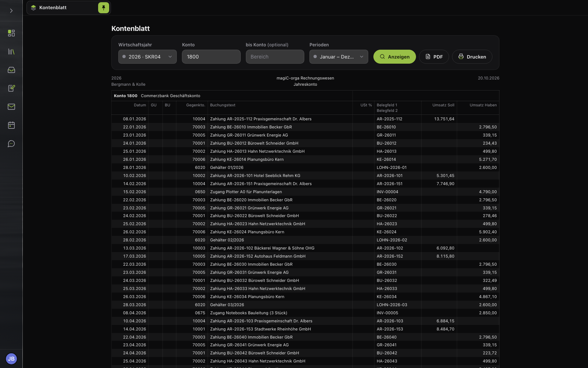Click the Buchungstext column header
This screenshot has width=588, height=368.
(x=223, y=105)
